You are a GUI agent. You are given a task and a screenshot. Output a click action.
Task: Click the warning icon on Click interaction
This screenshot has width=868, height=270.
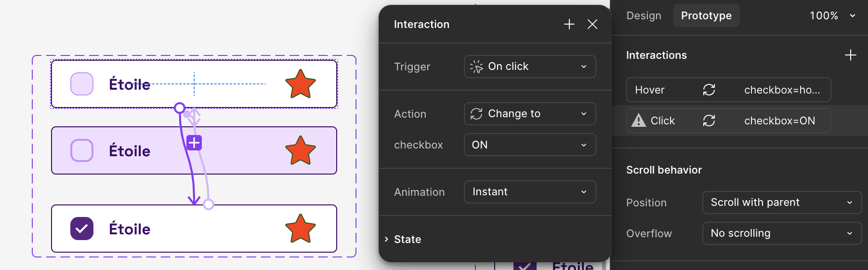[639, 121]
